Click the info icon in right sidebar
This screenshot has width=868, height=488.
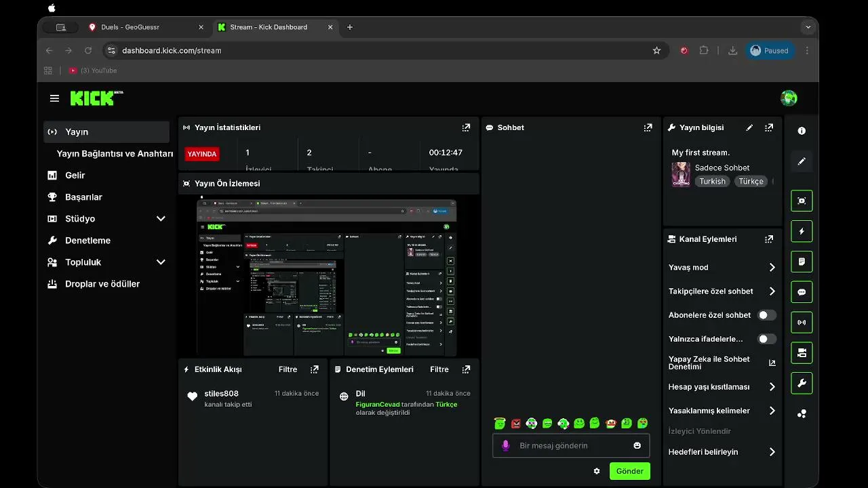click(x=802, y=131)
